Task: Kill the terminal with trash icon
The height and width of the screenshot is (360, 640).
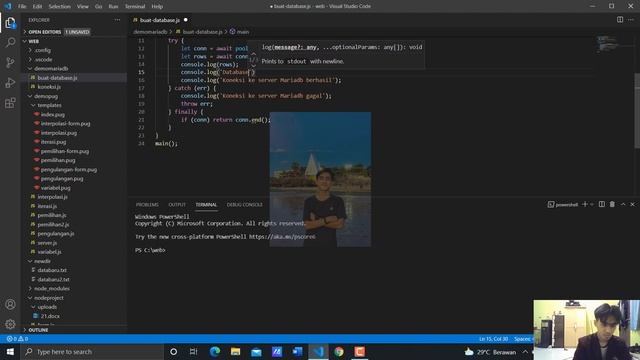Action: [612, 204]
